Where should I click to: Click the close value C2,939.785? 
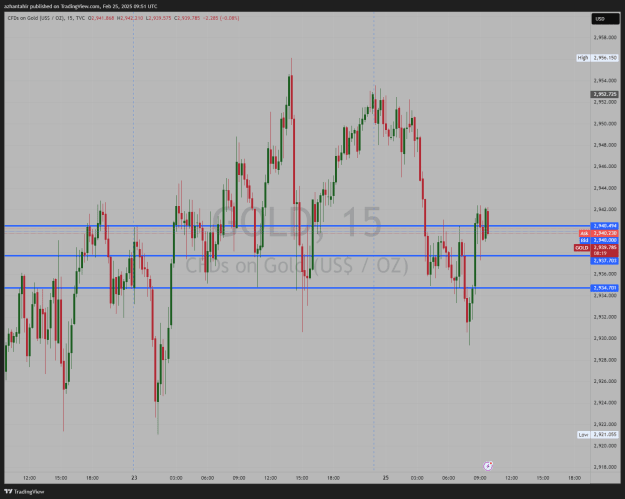click(187, 18)
